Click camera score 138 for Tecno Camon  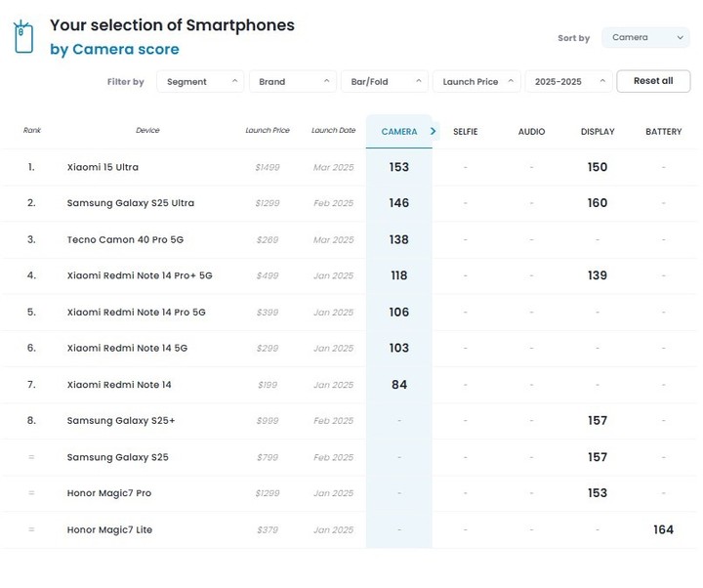coord(399,239)
